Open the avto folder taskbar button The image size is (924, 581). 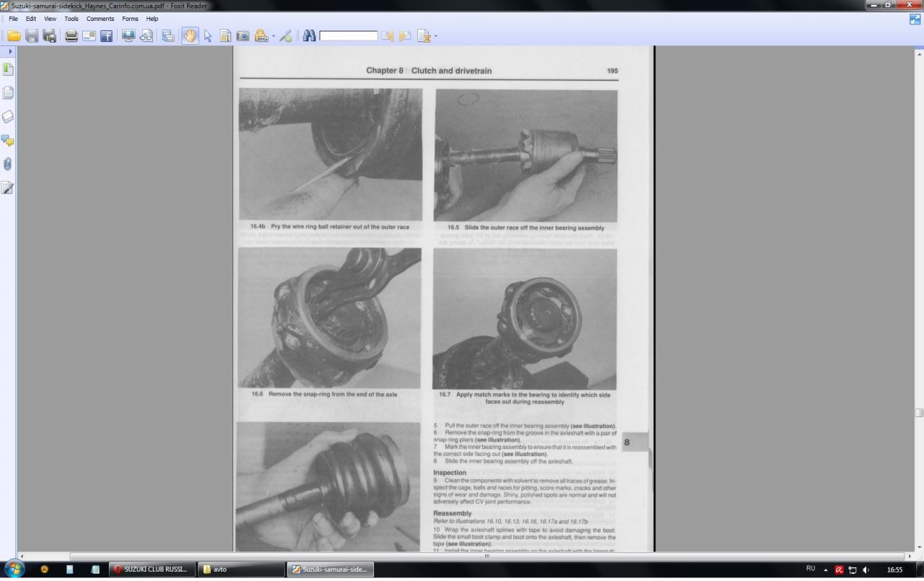240,569
